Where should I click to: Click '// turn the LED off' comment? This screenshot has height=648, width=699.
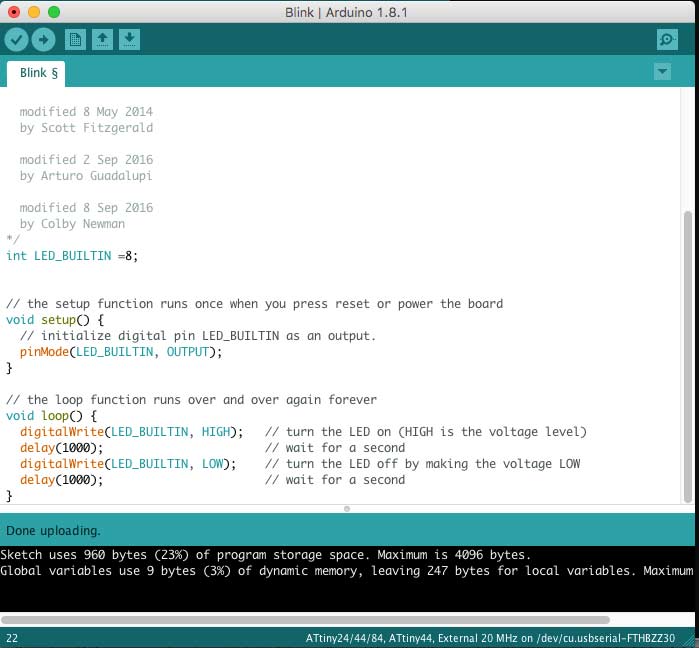point(423,464)
